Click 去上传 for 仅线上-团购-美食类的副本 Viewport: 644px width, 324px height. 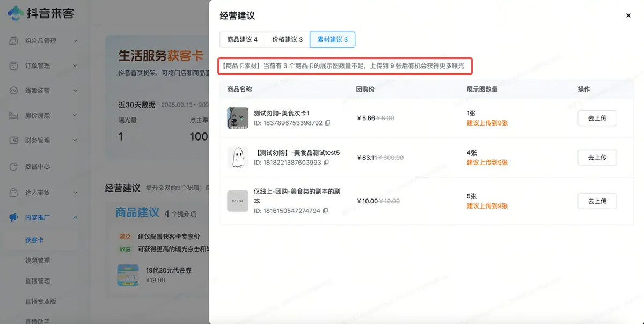[x=597, y=201]
